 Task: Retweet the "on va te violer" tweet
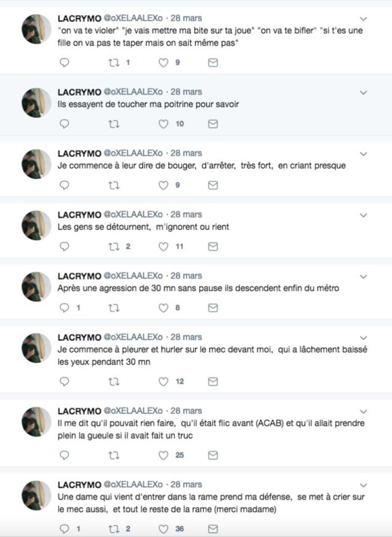click(114, 62)
